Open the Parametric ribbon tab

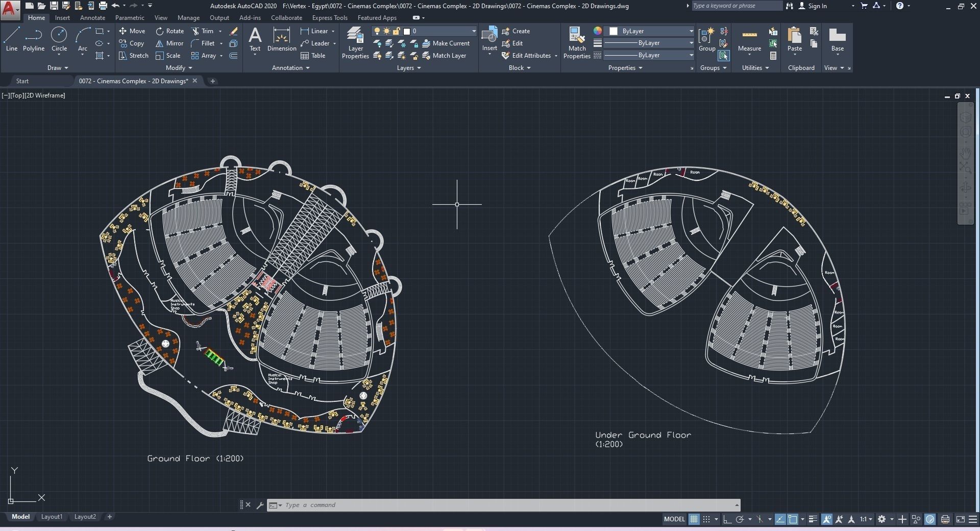tap(130, 18)
